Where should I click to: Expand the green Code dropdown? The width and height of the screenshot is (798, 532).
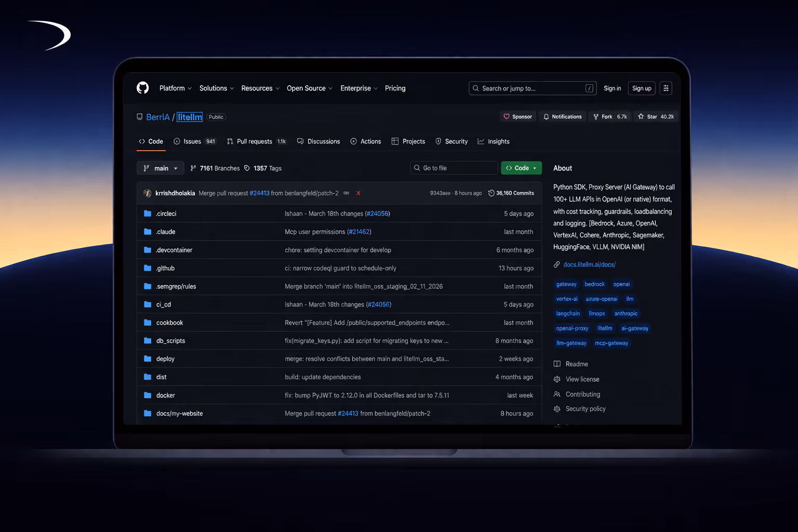click(521, 168)
